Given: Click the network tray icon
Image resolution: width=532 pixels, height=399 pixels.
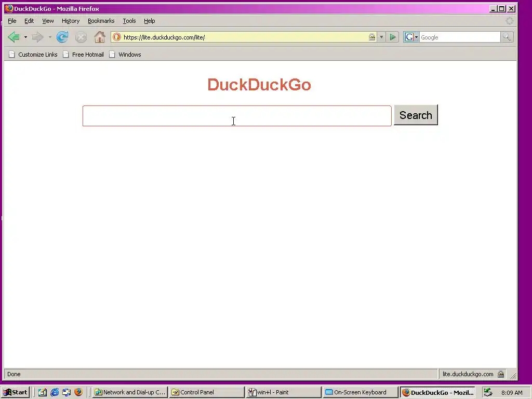Looking at the screenshot, I should (x=488, y=392).
